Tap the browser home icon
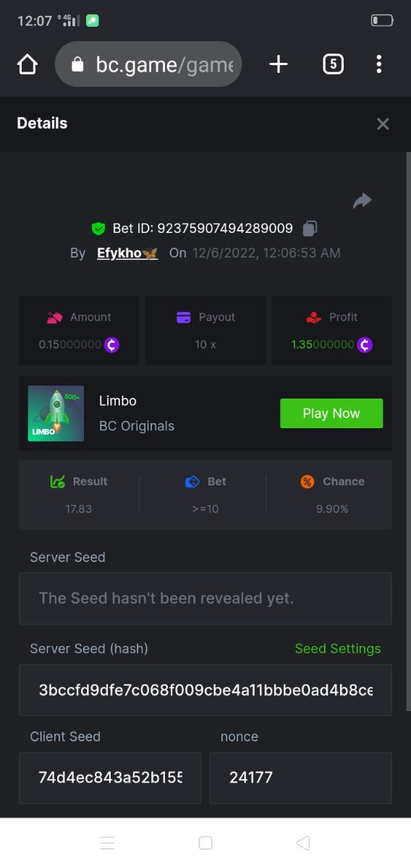Viewport: 411px width, 868px height. tap(27, 65)
